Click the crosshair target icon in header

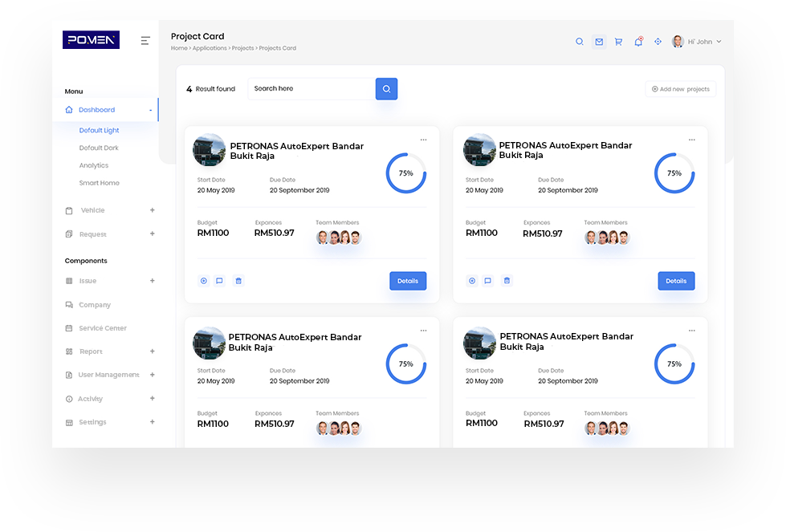[658, 42]
